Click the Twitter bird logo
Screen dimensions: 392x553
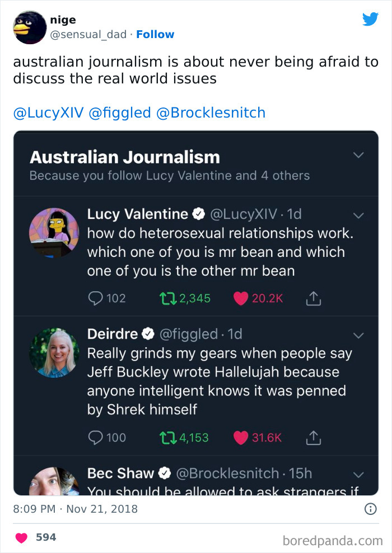371,20
